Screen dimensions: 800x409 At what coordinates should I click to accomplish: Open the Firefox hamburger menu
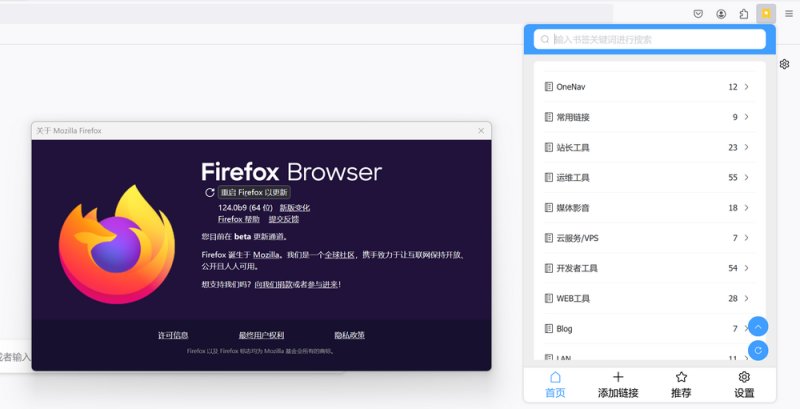[789, 14]
